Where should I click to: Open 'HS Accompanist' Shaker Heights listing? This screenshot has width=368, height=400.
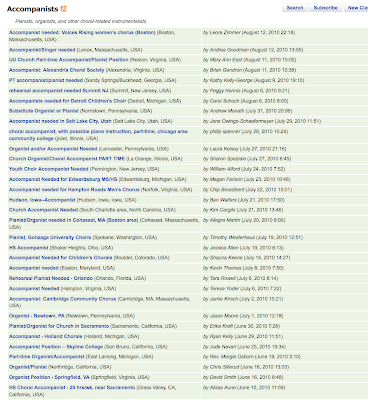29,248
